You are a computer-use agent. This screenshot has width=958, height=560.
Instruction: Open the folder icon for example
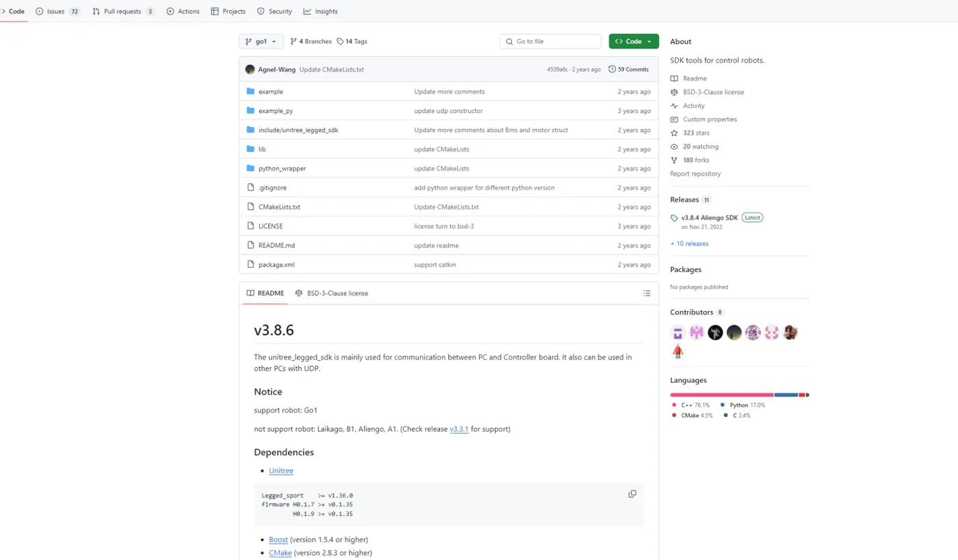[250, 92]
